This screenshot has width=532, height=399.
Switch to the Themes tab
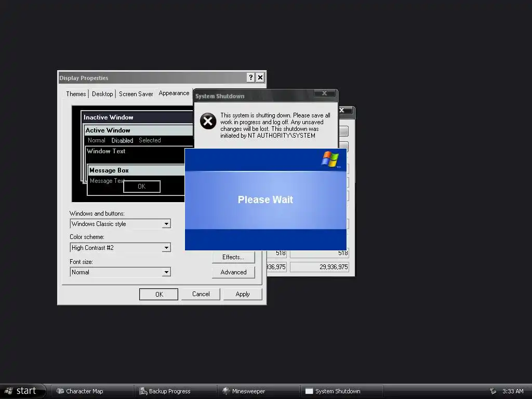[76, 94]
